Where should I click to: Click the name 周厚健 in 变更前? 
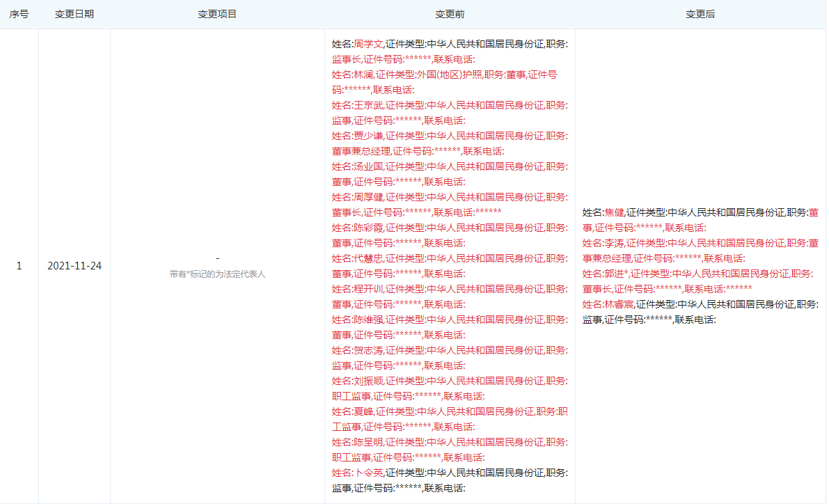[x=368, y=198]
